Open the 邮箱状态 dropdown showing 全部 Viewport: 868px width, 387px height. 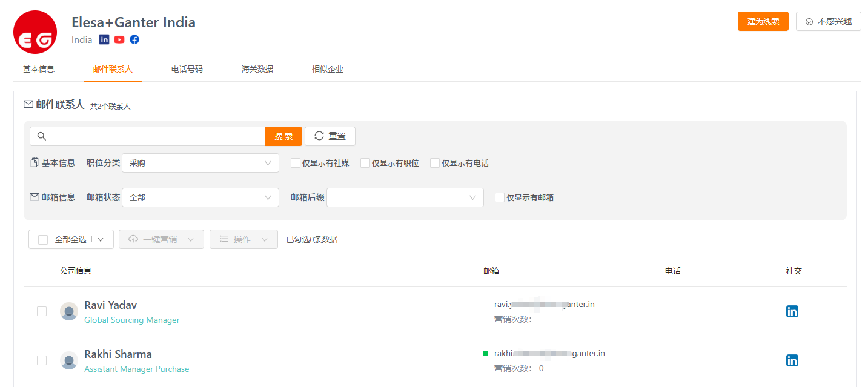[x=200, y=197]
